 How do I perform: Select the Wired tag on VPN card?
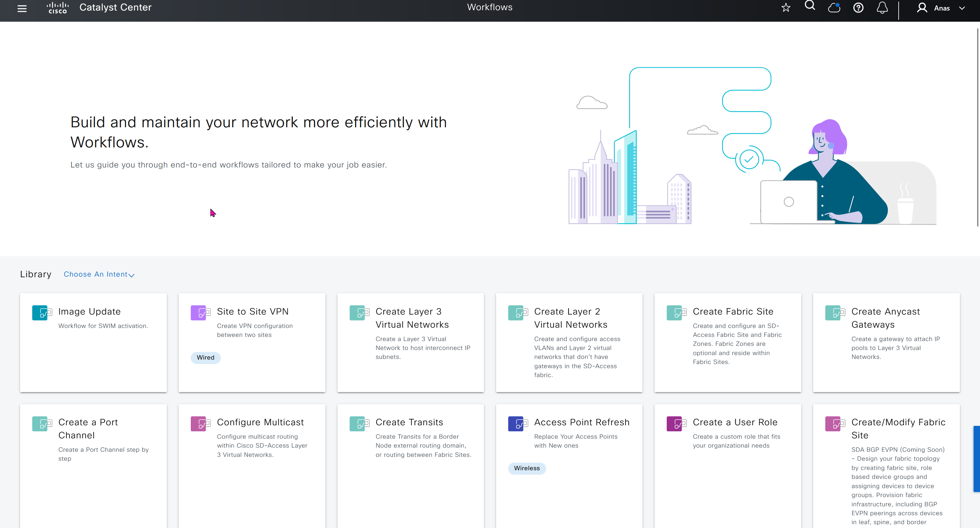pyautogui.click(x=205, y=358)
